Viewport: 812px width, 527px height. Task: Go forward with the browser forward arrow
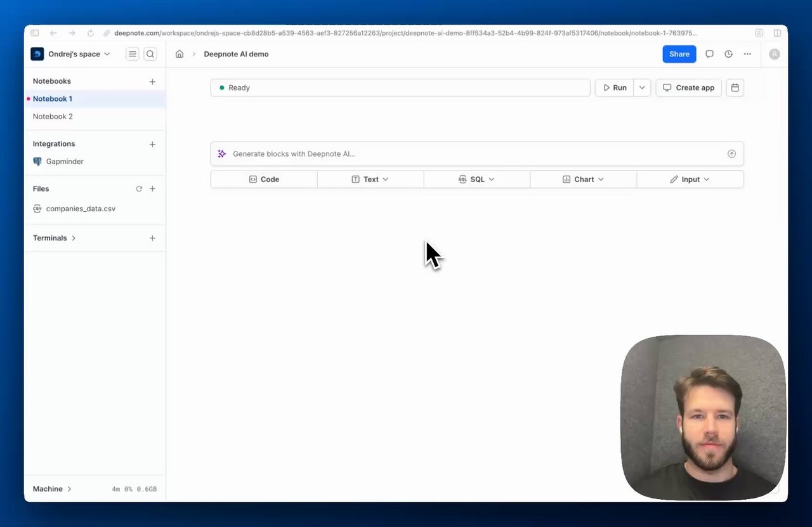[72, 33]
